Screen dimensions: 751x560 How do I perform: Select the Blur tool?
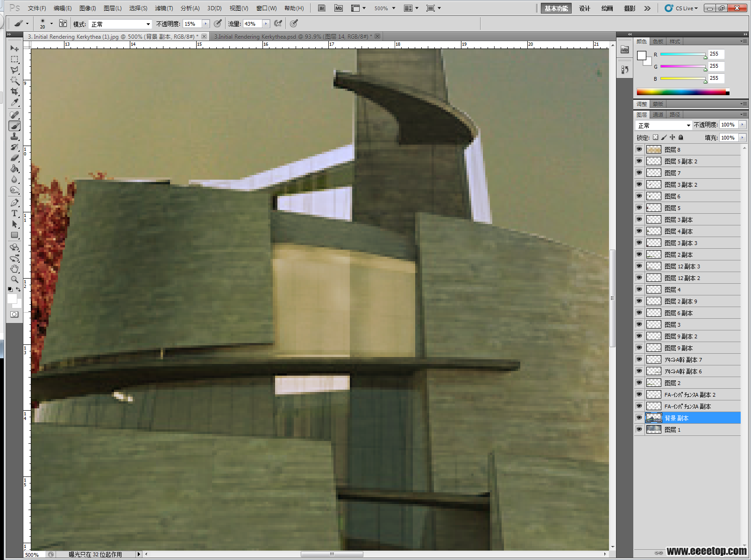[14, 179]
